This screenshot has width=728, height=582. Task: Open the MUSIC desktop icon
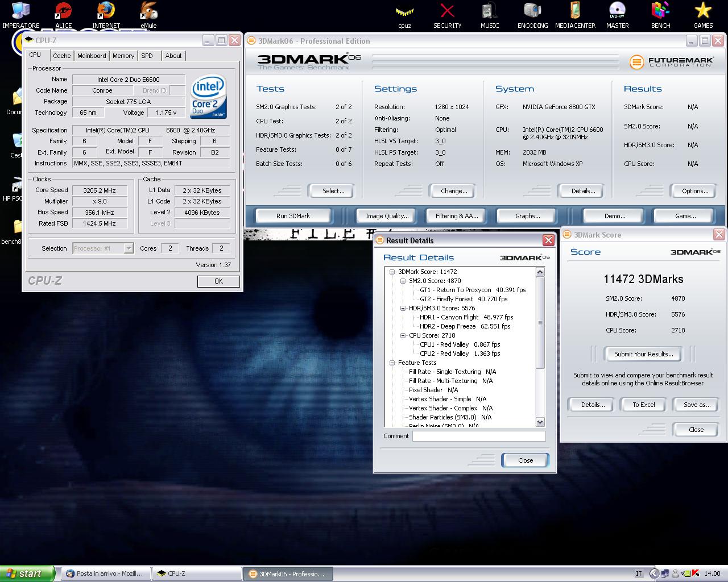490,14
